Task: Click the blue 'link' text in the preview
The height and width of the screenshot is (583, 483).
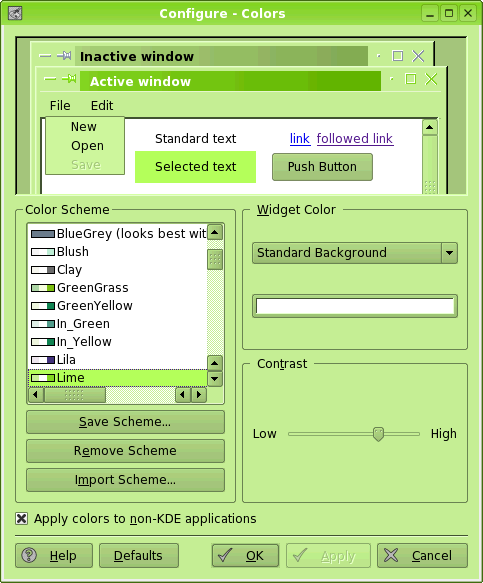Action: point(300,139)
